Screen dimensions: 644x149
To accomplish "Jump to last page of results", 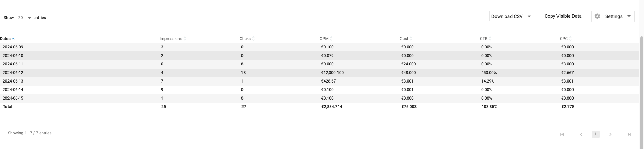I will (629, 134).
